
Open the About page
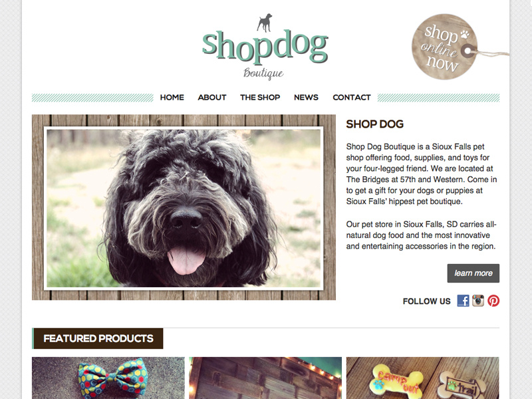(x=212, y=97)
